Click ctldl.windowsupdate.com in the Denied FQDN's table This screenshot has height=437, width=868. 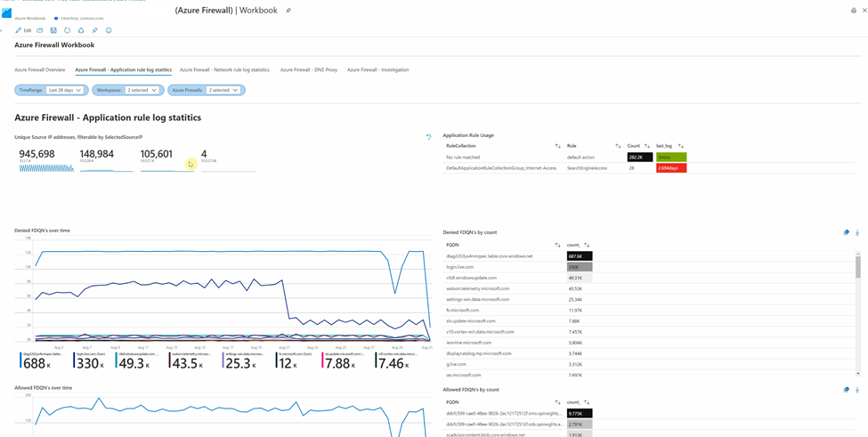[x=471, y=278]
